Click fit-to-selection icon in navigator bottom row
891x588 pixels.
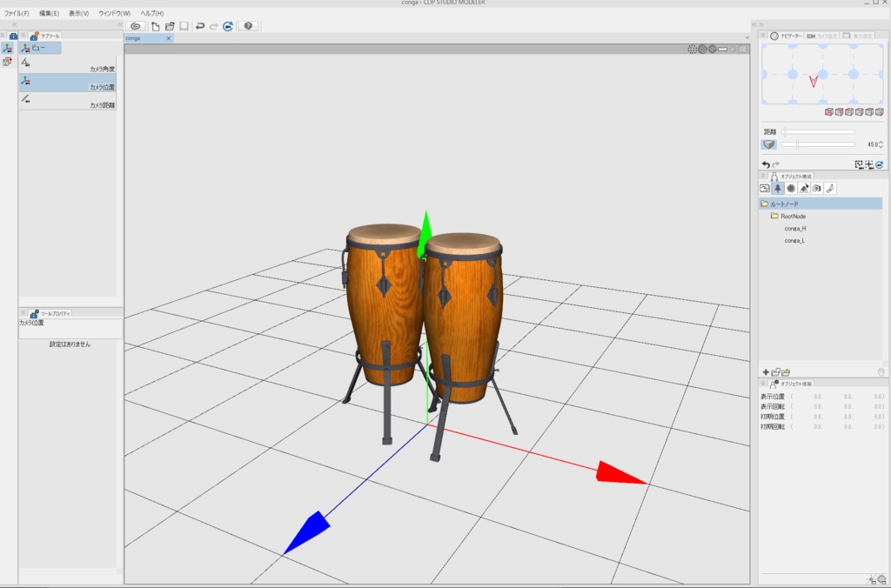click(x=859, y=164)
